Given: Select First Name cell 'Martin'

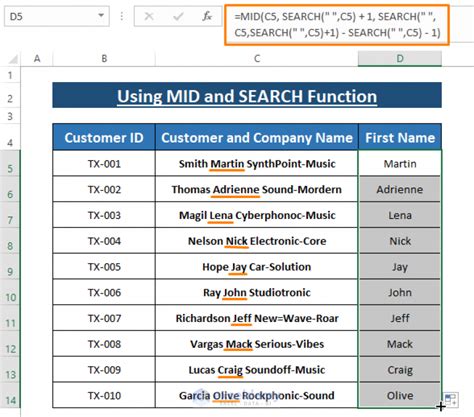Looking at the screenshot, I should tap(400, 163).
